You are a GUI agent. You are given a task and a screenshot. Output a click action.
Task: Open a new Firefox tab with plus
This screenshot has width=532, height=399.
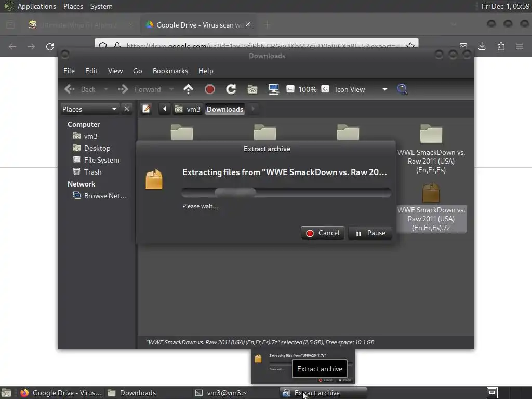[x=268, y=25]
